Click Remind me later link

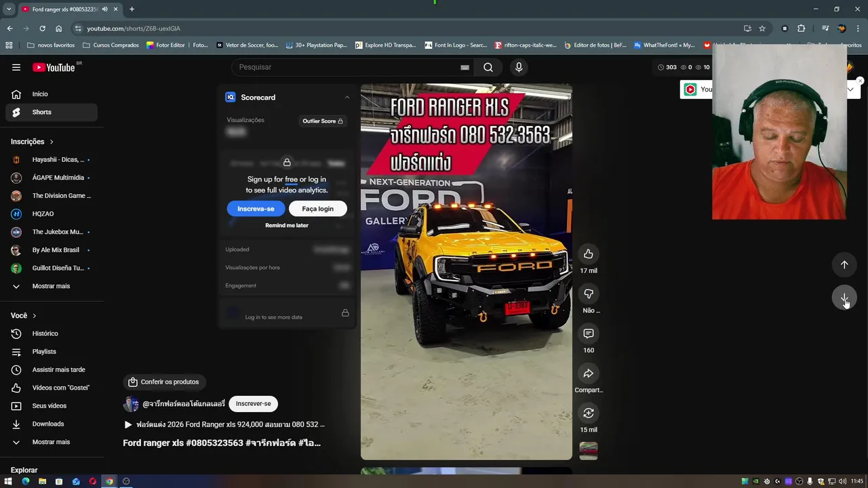287,226
